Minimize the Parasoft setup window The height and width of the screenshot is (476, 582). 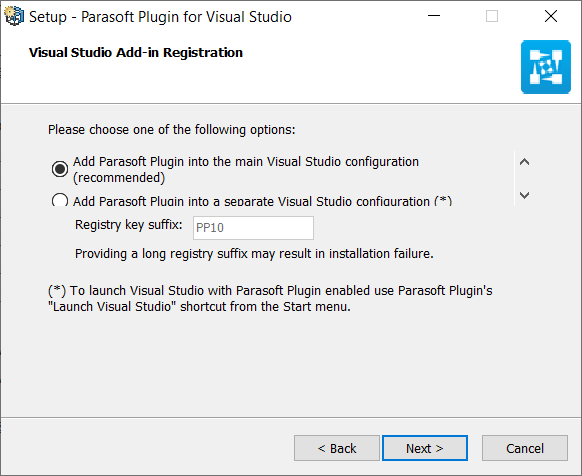[x=434, y=16]
